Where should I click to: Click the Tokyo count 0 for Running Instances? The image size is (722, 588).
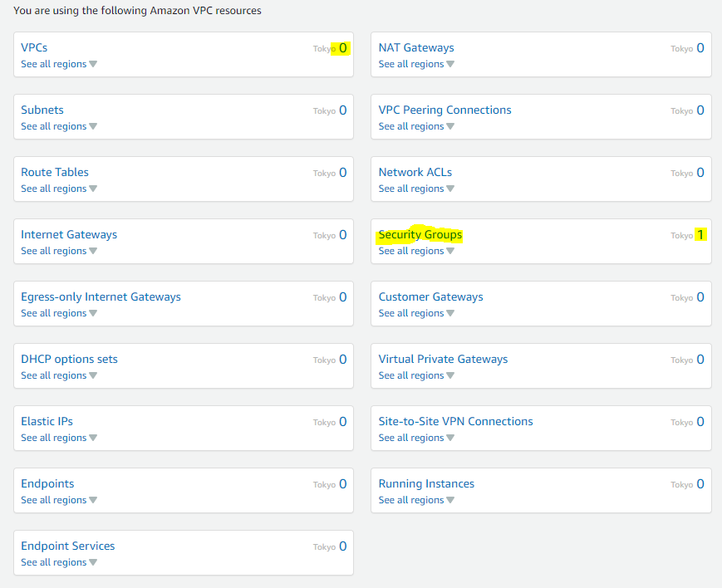click(700, 484)
